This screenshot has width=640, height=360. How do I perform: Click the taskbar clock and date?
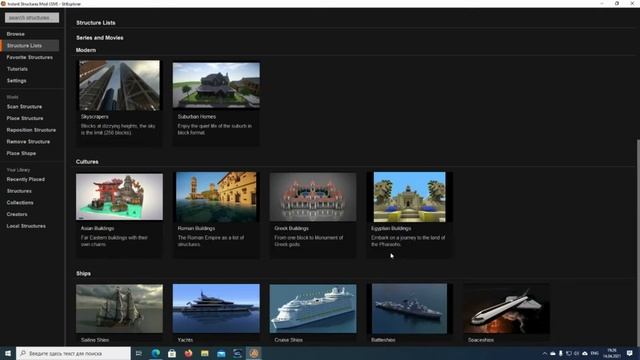612,353
